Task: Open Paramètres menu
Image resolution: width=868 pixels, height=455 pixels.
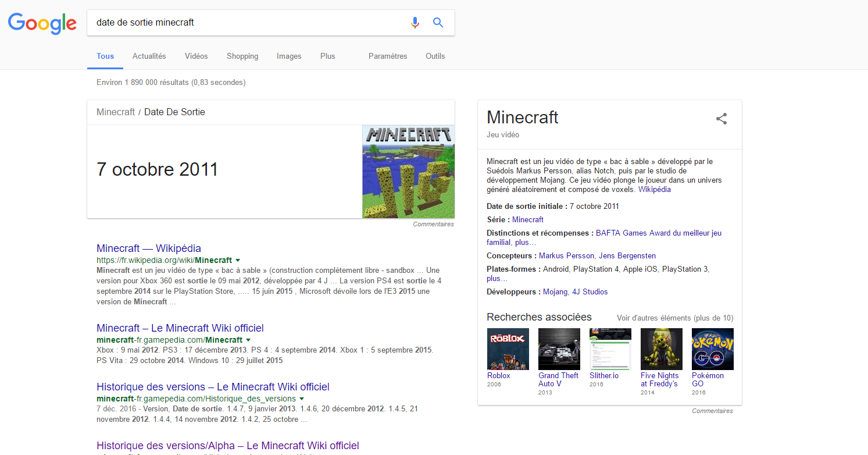Action: pyautogui.click(x=388, y=56)
